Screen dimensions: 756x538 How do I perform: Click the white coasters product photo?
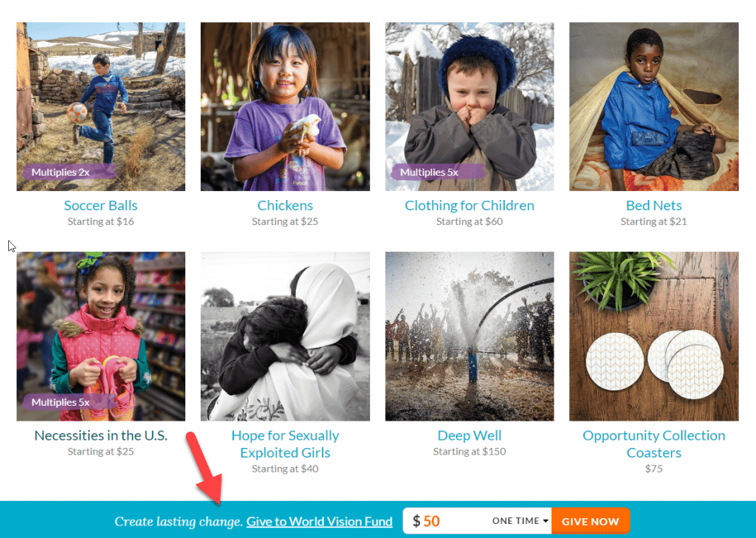[x=654, y=336]
